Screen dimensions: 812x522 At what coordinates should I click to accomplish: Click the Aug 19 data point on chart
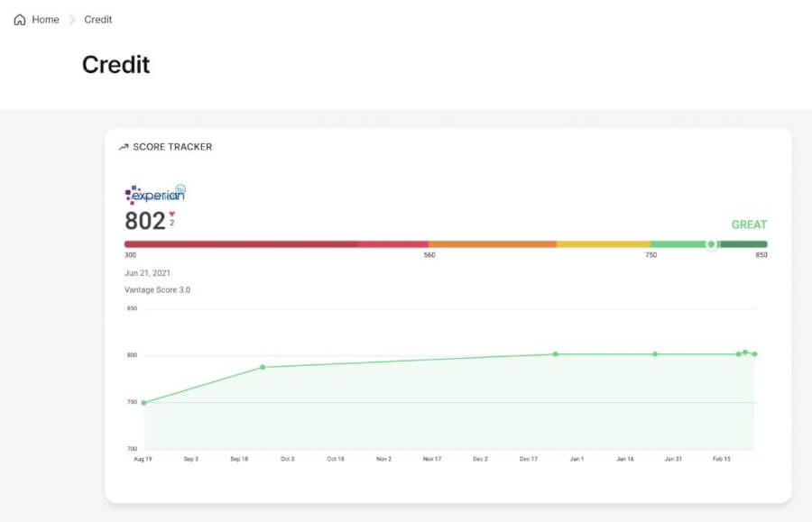click(144, 402)
